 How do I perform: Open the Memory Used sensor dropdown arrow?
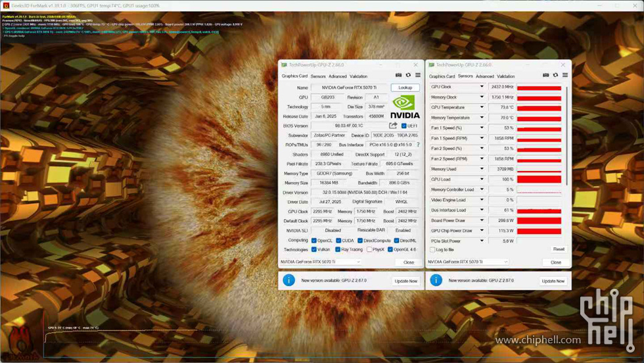point(482,169)
